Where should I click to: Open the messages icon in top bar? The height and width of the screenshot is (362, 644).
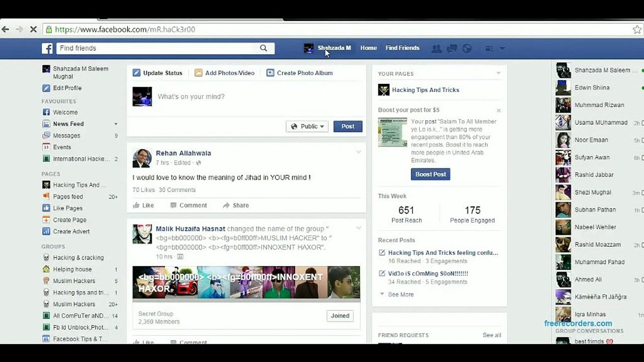click(x=452, y=49)
